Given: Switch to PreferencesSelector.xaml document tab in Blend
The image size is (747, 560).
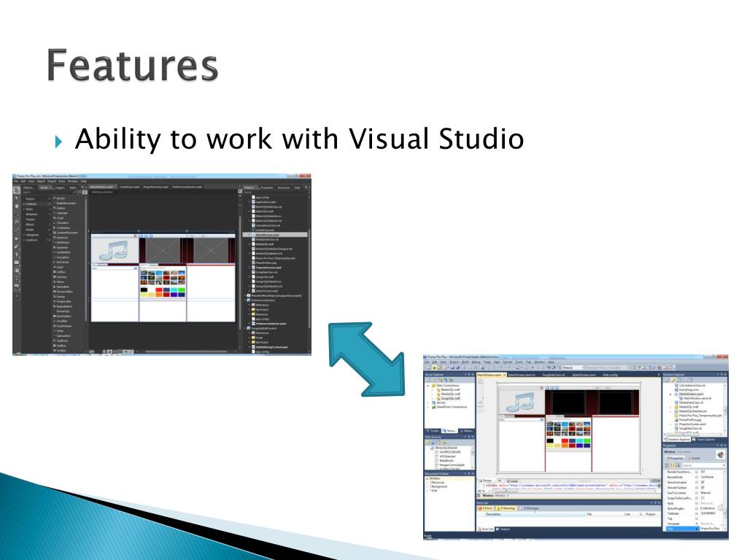Looking at the screenshot, I should (187, 187).
